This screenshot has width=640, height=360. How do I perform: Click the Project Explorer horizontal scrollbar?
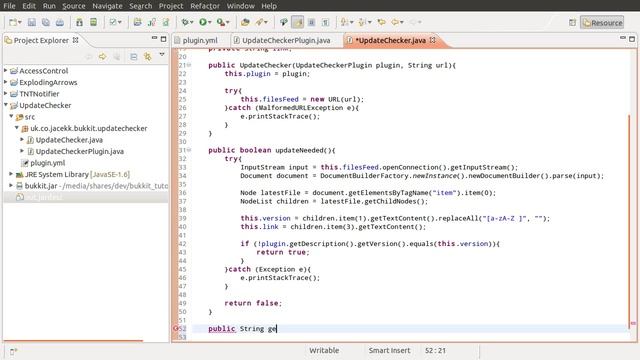(x=73, y=340)
